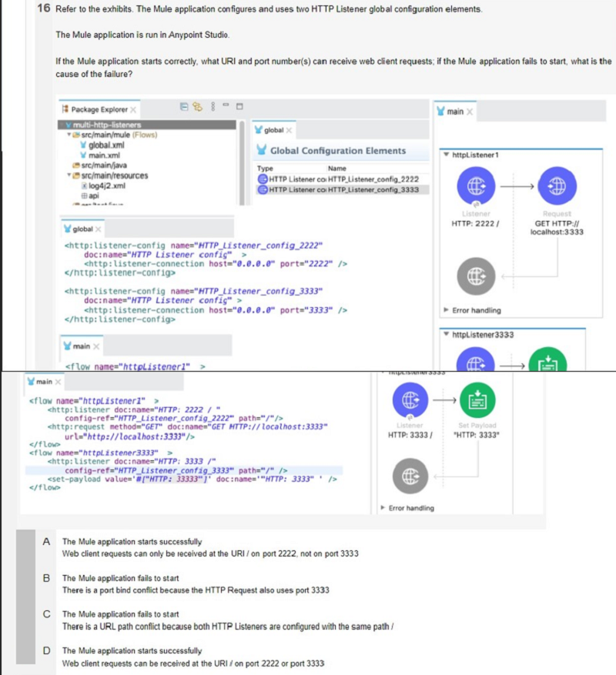The image size is (616, 675).
Task: Select HTTP_Listener_config_2222 row in Global Configuration Elements table
Action: (x=343, y=179)
